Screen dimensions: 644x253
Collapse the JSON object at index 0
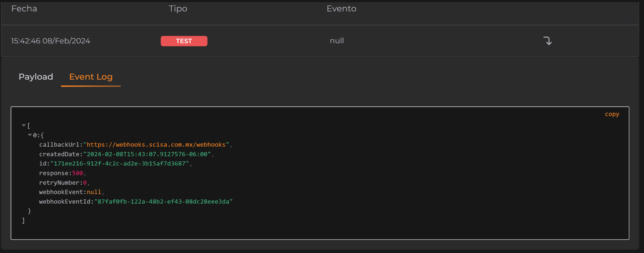[30, 135]
